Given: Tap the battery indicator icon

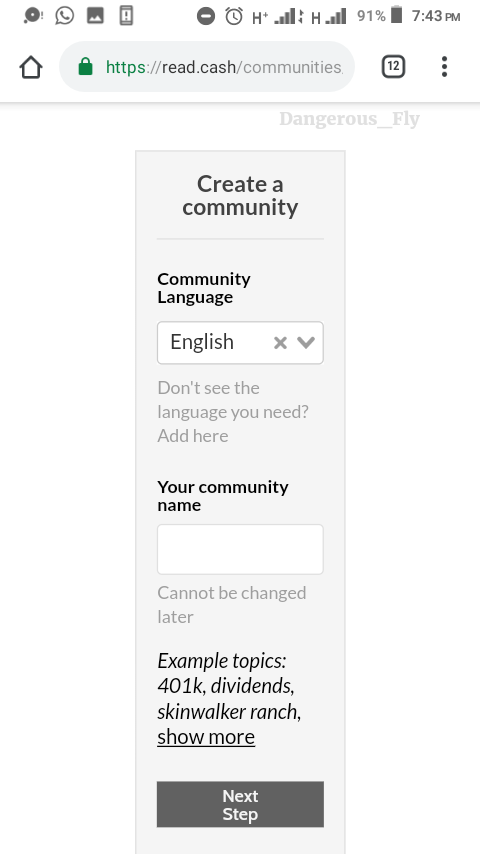Looking at the screenshot, I should tap(397, 15).
